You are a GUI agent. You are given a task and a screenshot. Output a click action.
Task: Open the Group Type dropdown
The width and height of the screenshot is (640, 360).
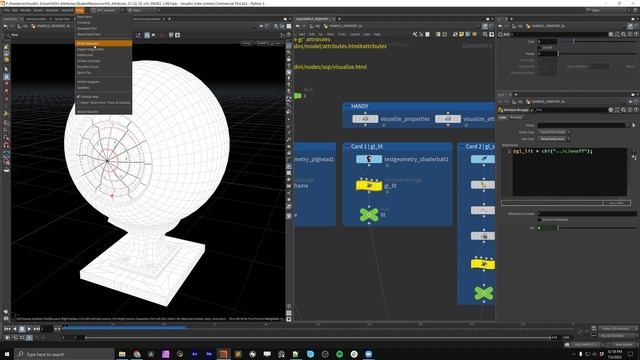pos(554,132)
